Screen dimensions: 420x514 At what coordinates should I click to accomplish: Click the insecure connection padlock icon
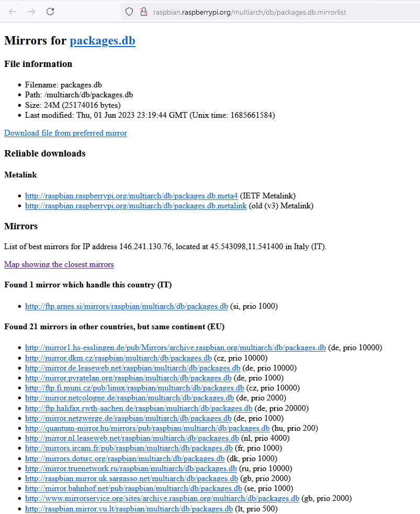[143, 12]
